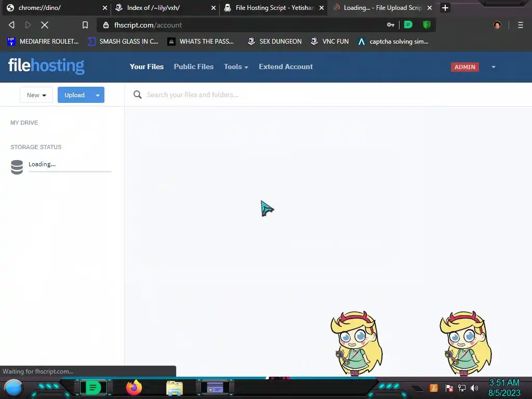Open the WHATS THE PASS... bookmark
The image size is (532, 399).
pyautogui.click(x=201, y=42)
